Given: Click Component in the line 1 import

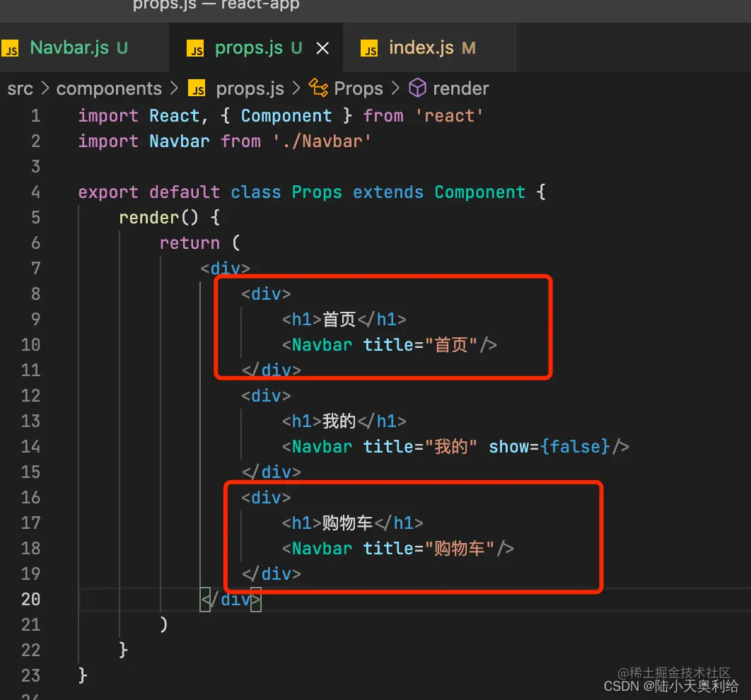Looking at the screenshot, I should [286, 116].
